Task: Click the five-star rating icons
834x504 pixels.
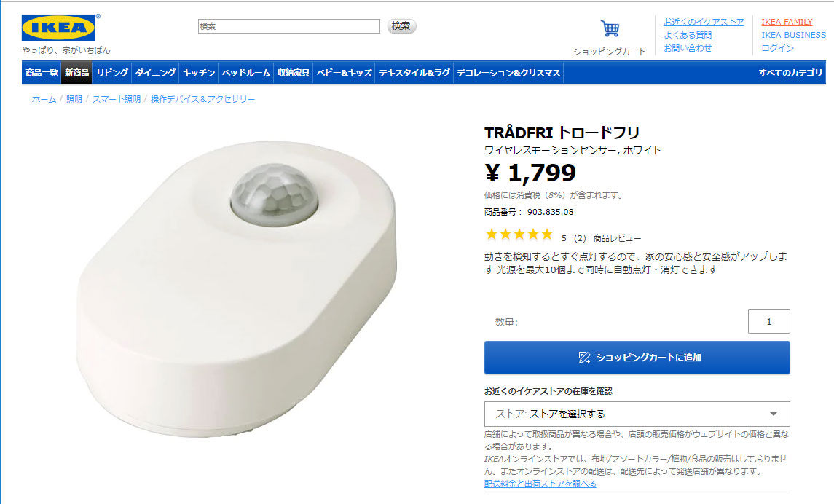Action: (x=519, y=235)
